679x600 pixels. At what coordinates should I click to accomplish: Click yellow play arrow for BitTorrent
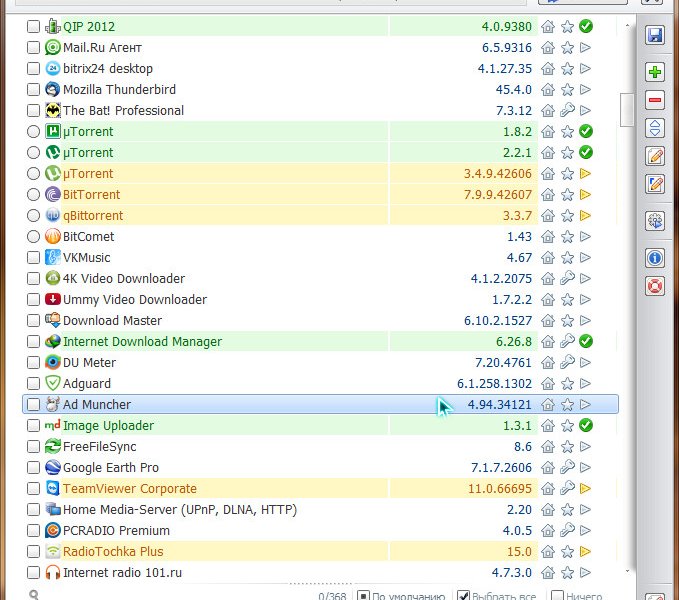coord(585,194)
